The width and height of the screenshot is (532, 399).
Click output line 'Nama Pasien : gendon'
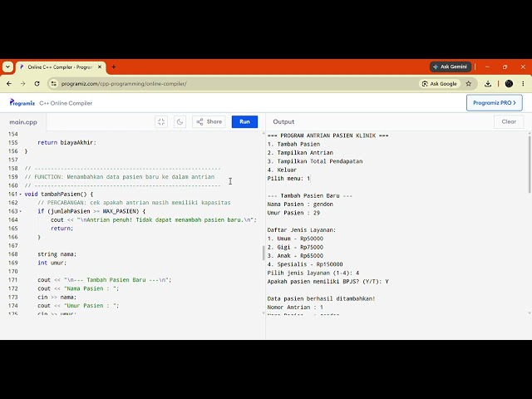click(x=300, y=204)
